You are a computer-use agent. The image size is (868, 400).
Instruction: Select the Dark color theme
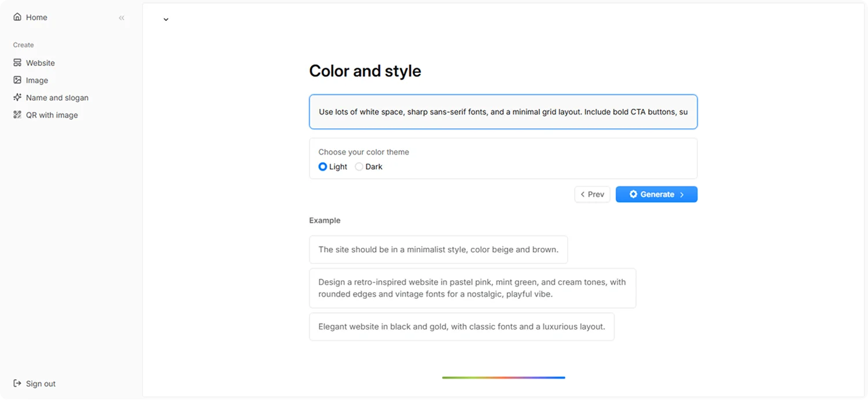coord(359,167)
